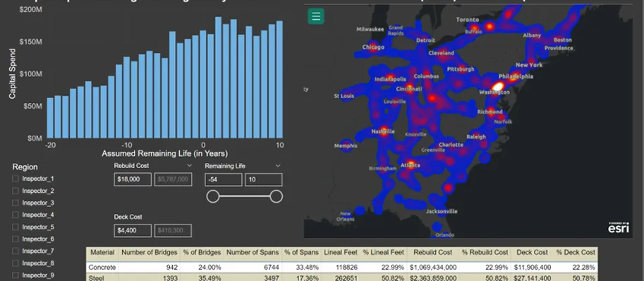Image resolution: width=644 pixels, height=281 pixels.
Task: Click the $4,400 deck cost field
Action: [x=133, y=230]
